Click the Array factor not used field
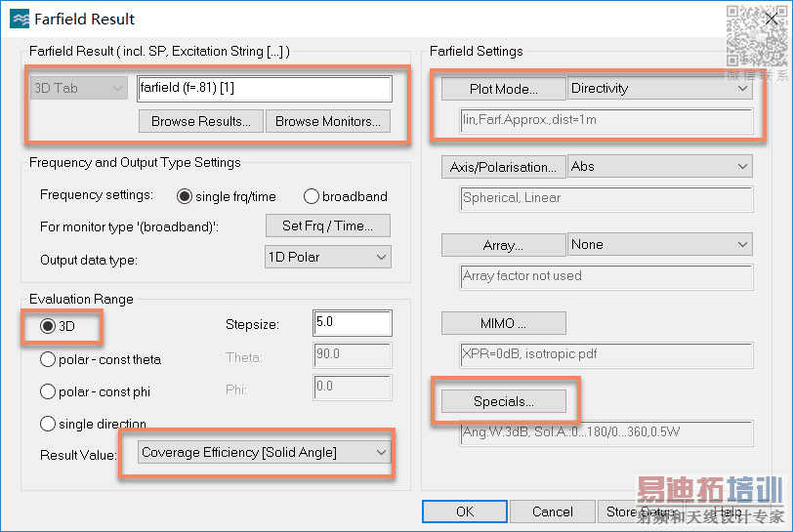This screenshot has height=532, width=793. click(x=606, y=276)
